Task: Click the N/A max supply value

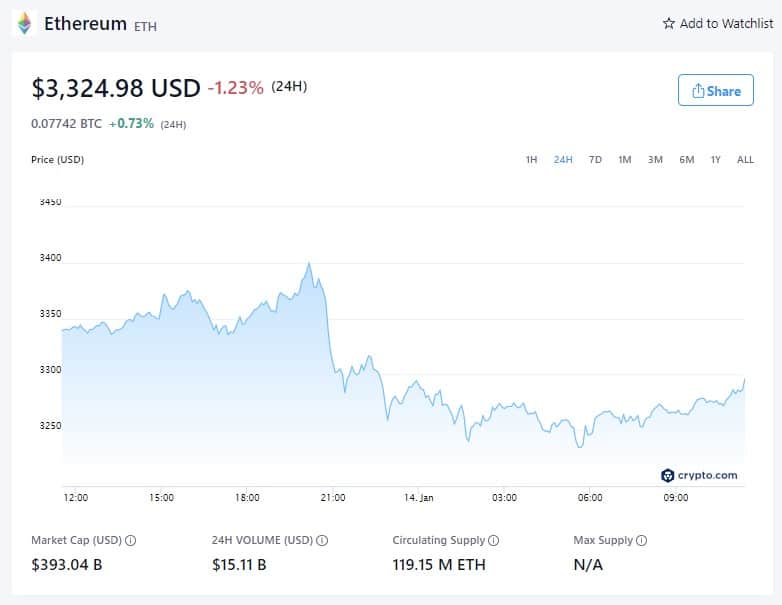Action: (588, 565)
